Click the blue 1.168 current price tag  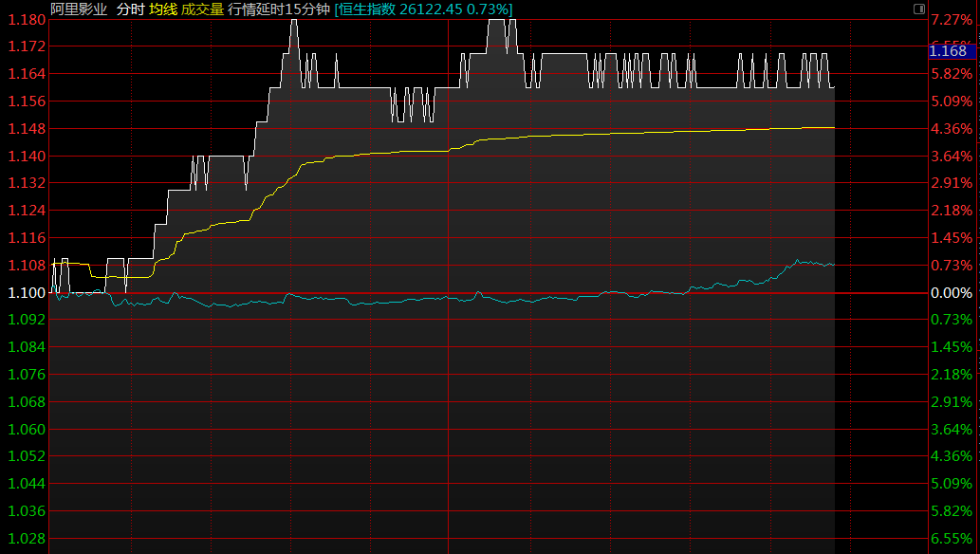coord(952,51)
